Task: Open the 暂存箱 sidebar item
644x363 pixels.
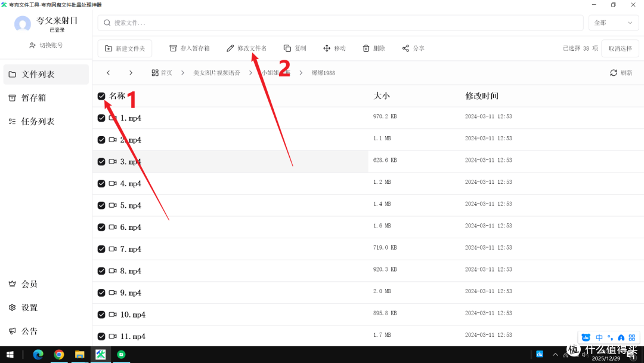Action: pyautogui.click(x=46, y=98)
